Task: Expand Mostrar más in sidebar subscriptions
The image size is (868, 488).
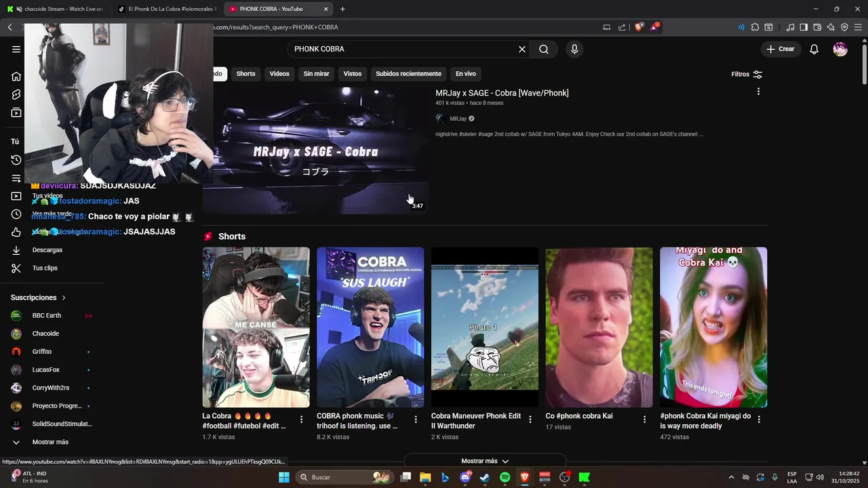Action: click(x=52, y=442)
